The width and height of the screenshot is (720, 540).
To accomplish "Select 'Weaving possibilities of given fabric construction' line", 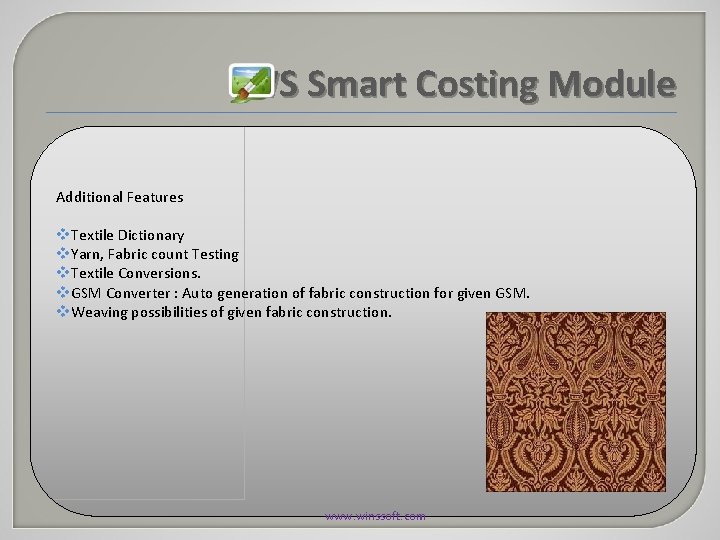I will tap(224, 312).
